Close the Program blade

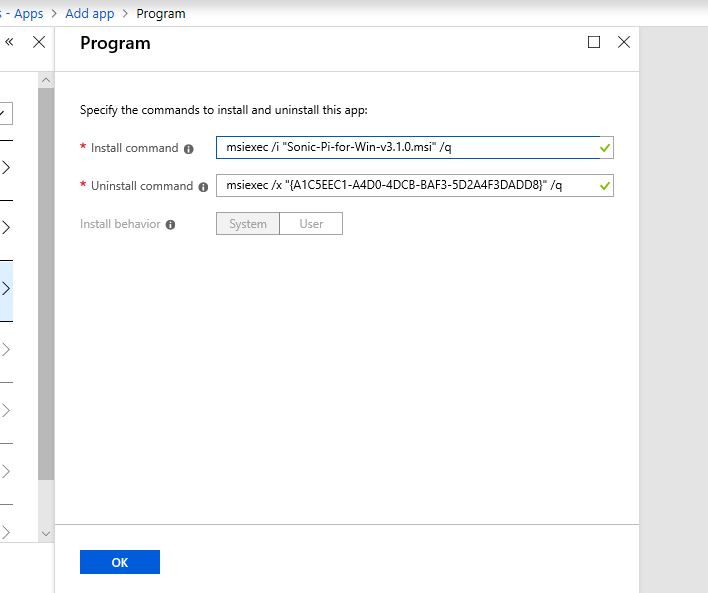pyautogui.click(x=624, y=42)
